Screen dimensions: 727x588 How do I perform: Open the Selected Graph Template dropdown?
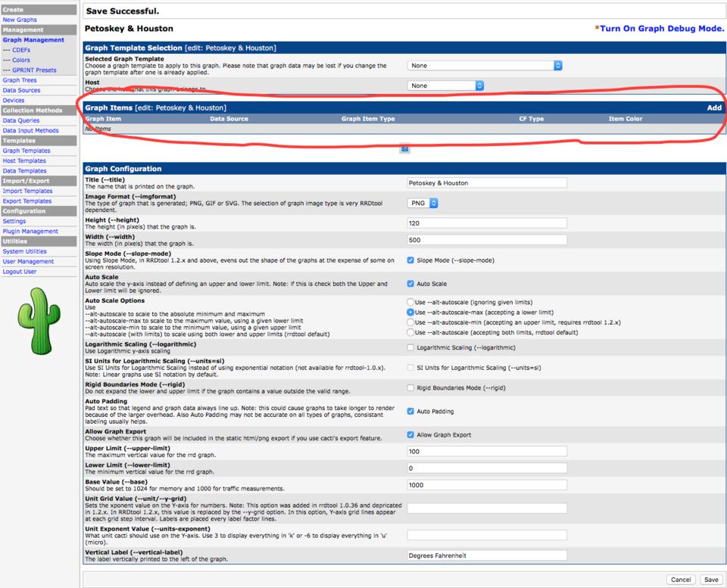click(x=485, y=66)
